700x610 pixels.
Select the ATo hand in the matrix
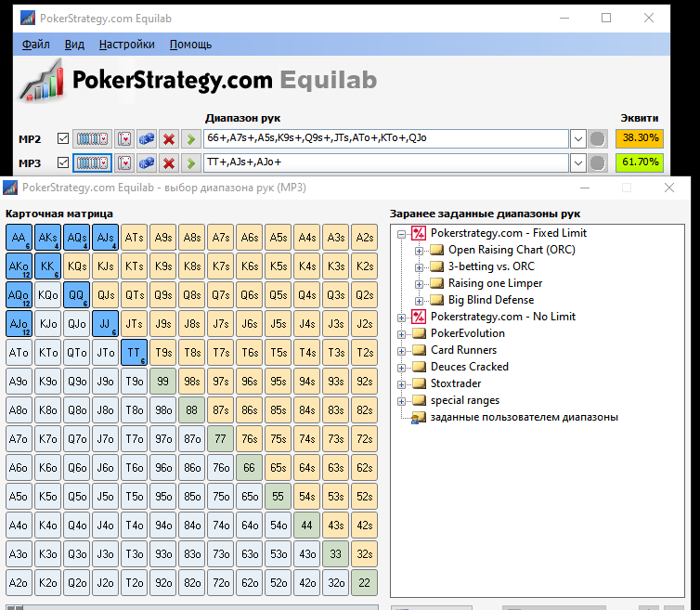click(19, 352)
